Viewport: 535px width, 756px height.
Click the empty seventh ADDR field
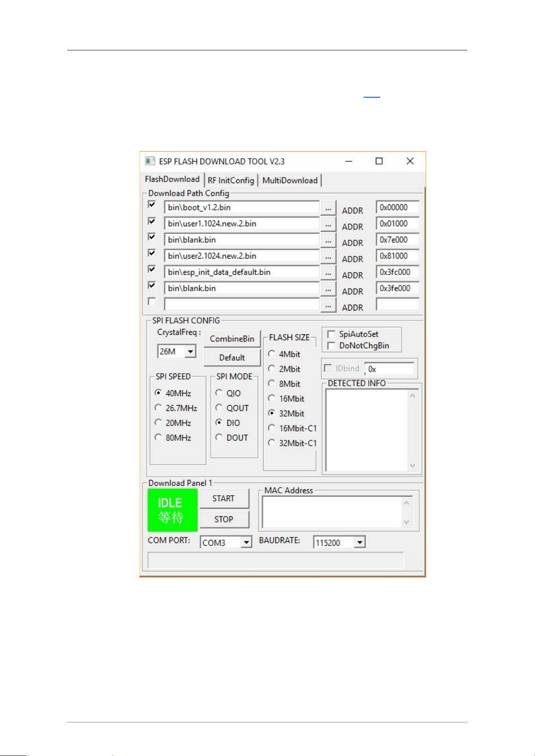(398, 304)
